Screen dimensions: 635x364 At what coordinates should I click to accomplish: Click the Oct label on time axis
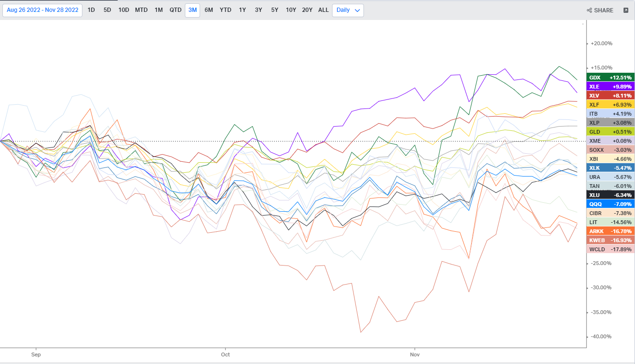point(225,354)
